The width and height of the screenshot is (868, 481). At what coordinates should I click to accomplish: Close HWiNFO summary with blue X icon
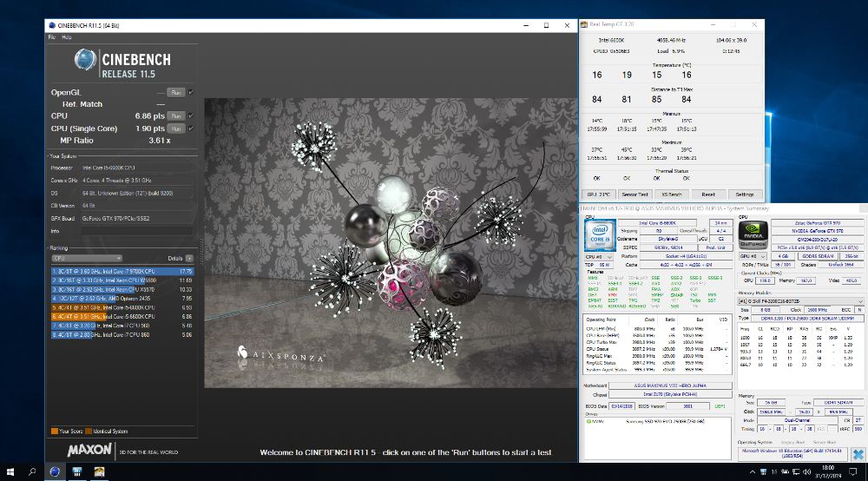[858, 454]
